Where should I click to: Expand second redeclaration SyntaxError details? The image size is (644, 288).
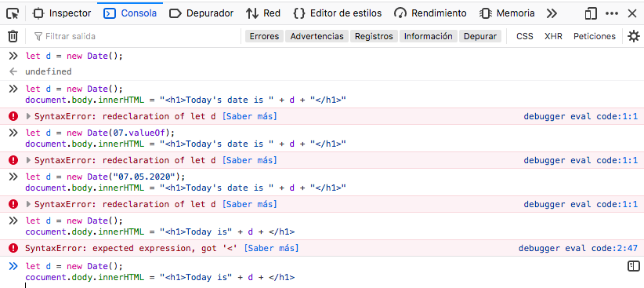pos(28,160)
